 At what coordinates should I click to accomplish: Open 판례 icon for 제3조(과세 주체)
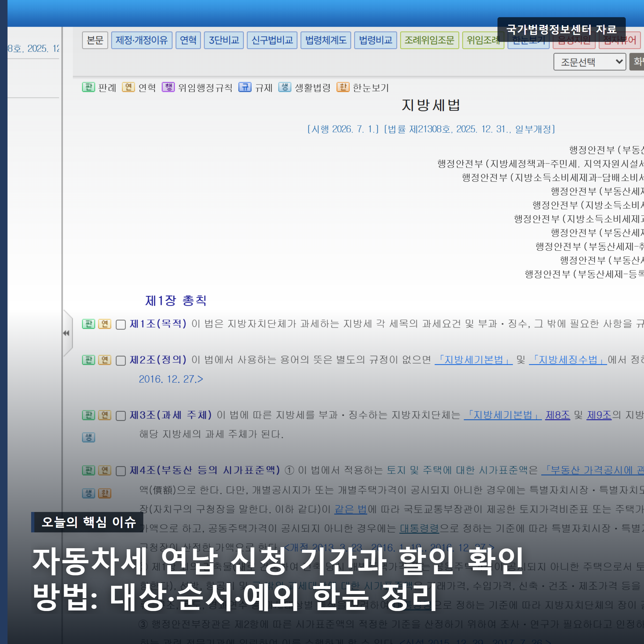click(88, 415)
